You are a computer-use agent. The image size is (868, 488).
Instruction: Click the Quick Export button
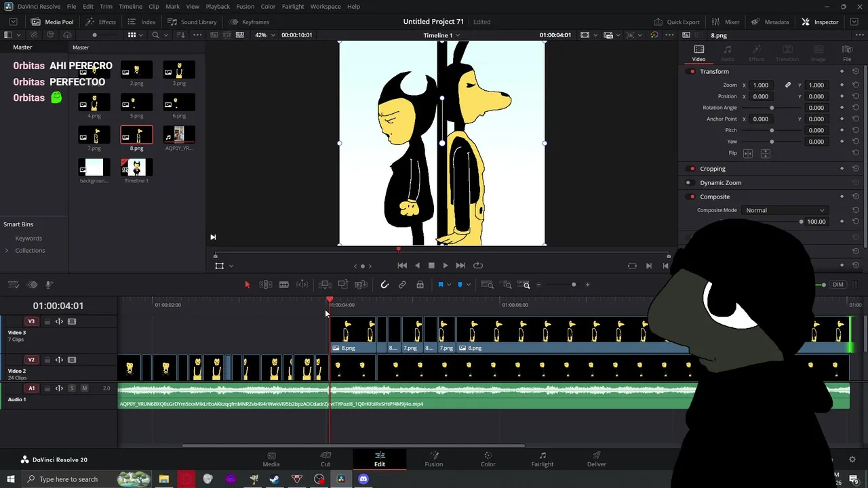coord(677,22)
